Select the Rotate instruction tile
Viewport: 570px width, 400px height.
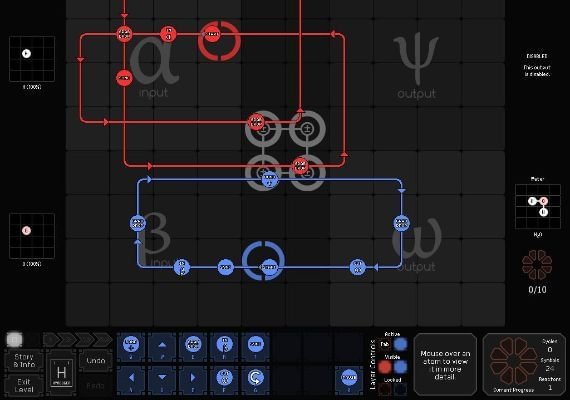(x=256, y=379)
